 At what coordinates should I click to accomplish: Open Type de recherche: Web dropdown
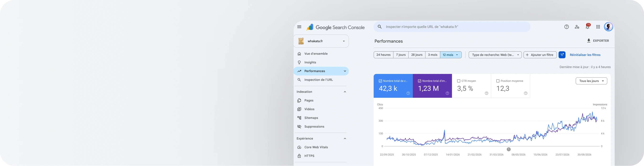click(x=495, y=55)
